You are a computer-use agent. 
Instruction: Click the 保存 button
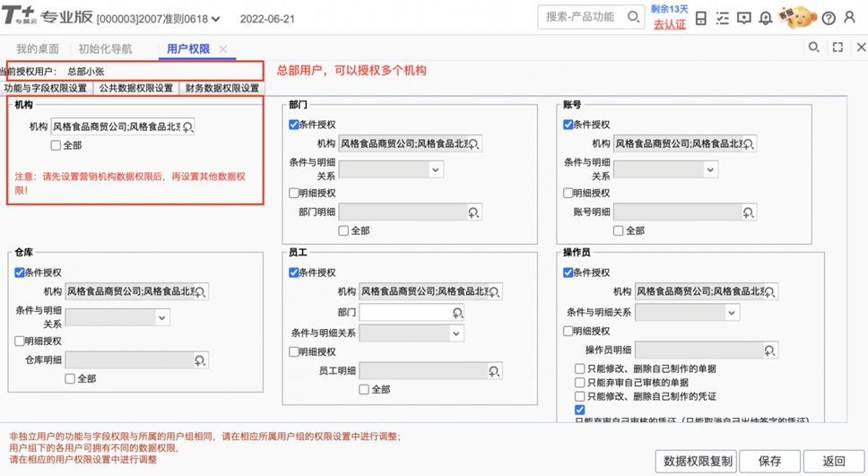coord(769,462)
